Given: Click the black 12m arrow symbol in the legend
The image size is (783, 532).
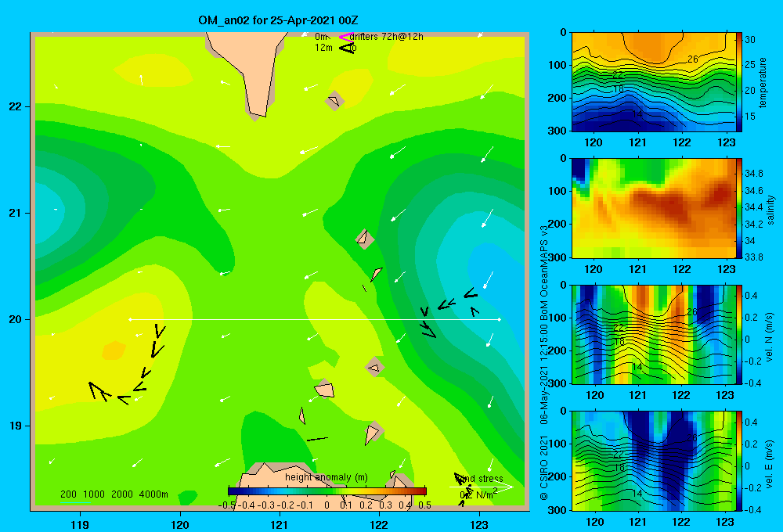Looking at the screenshot, I should 346,48.
